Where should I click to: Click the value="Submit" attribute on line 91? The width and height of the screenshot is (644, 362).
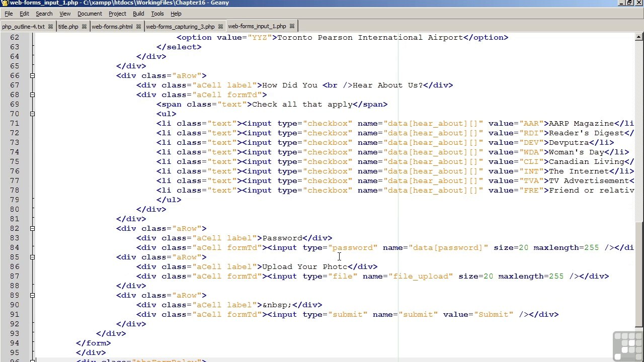(x=478, y=315)
